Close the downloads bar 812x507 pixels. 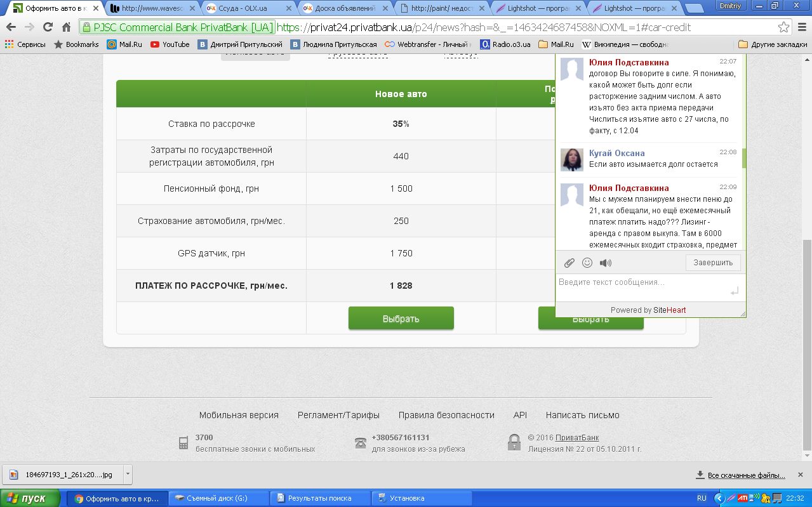coord(801,475)
